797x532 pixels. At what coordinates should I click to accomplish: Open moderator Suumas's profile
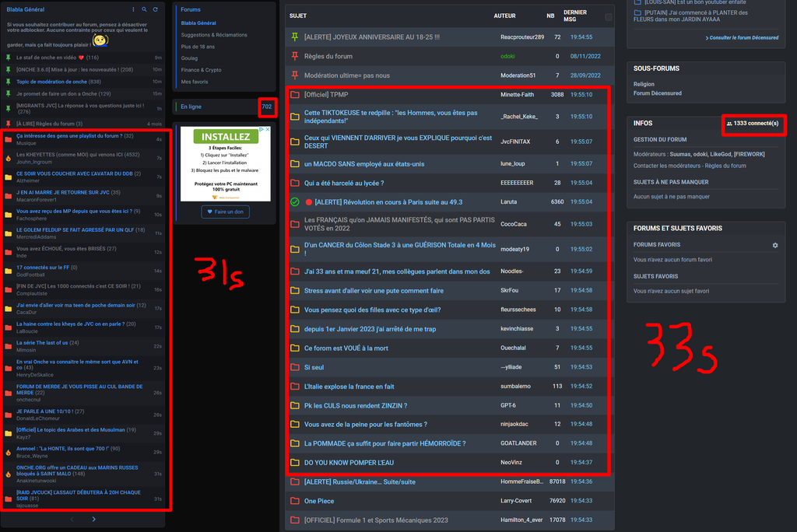pos(680,154)
